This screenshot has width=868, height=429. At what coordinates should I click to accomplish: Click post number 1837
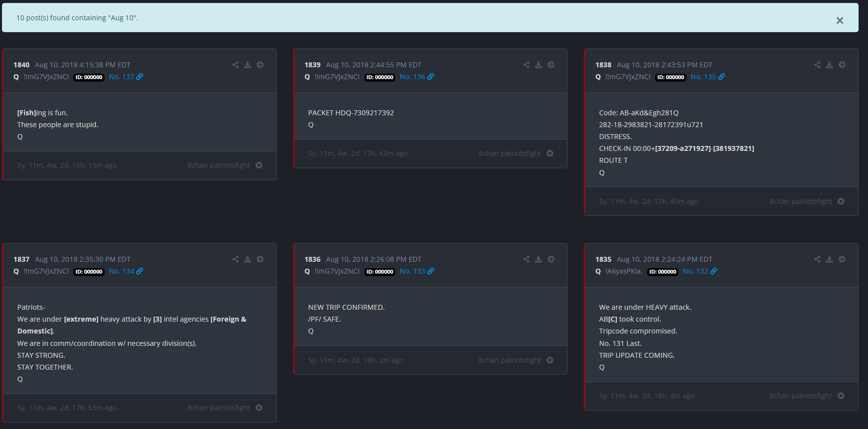pyautogui.click(x=21, y=259)
